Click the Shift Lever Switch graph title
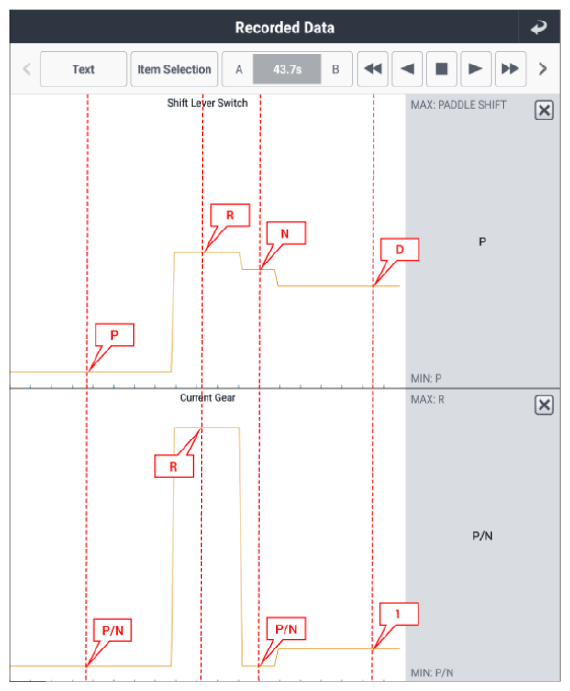 pyautogui.click(x=207, y=103)
